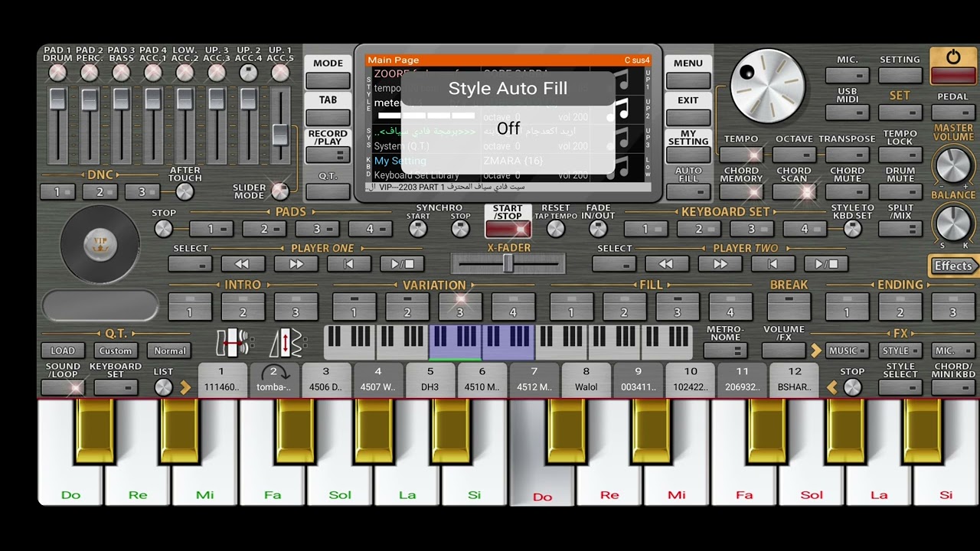This screenshot has width=980, height=551.
Task: Toggle the Chord Scan button
Action: coord(794,192)
